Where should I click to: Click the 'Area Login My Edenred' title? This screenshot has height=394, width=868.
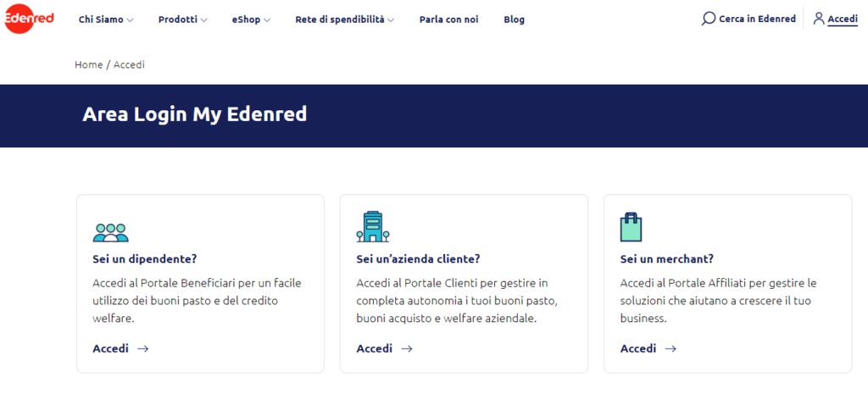tap(194, 114)
